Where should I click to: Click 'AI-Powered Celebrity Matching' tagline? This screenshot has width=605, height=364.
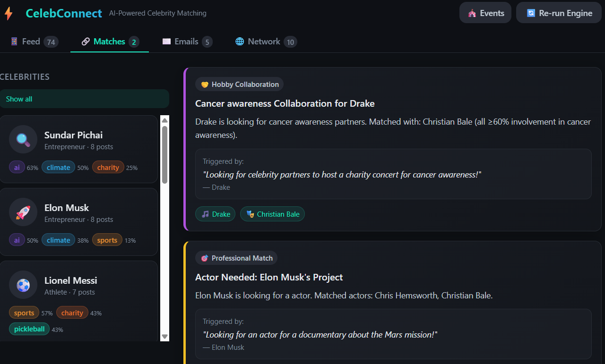click(158, 13)
